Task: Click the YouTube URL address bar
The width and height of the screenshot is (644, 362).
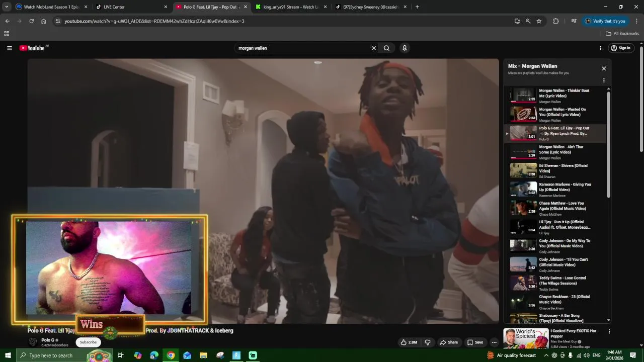Action: [x=282, y=21]
